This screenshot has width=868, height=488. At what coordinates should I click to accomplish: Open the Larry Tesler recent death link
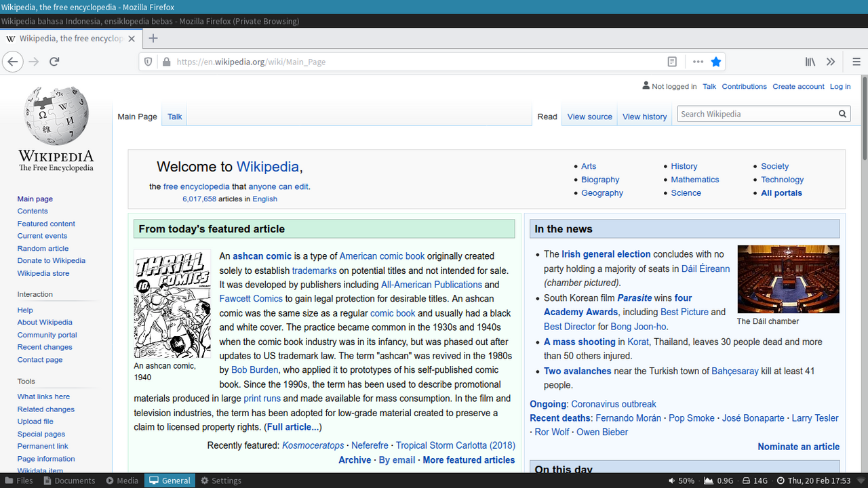pyautogui.click(x=815, y=418)
